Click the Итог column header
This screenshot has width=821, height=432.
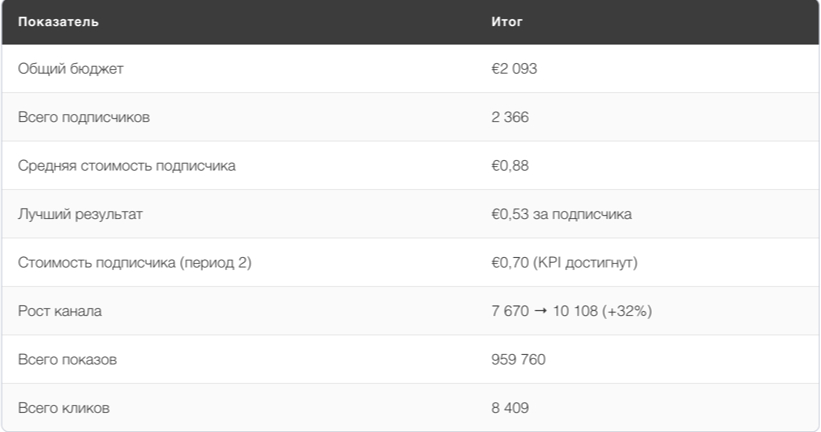[507, 21]
